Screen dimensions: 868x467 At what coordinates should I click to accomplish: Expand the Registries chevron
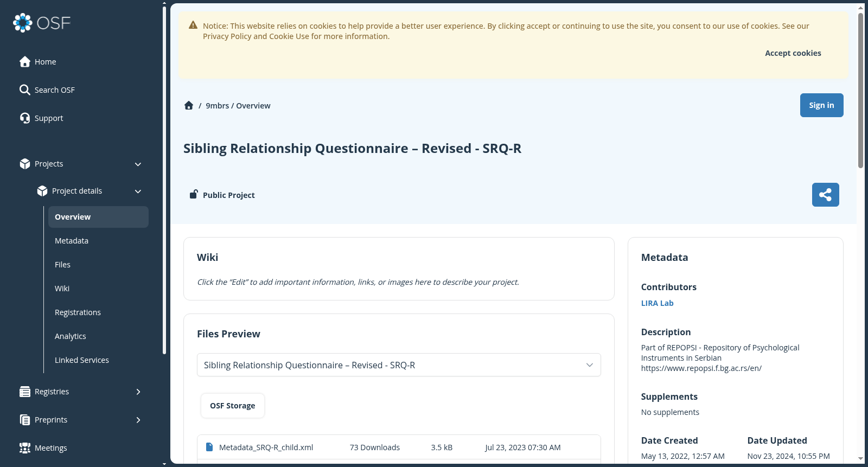pos(138,392)
